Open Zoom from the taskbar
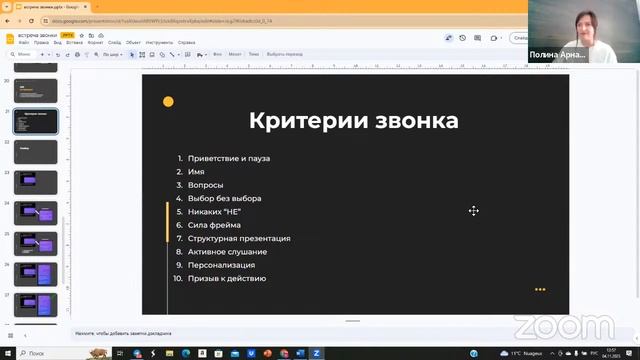Screen dimensions: 640x360 tap(316, 353)
